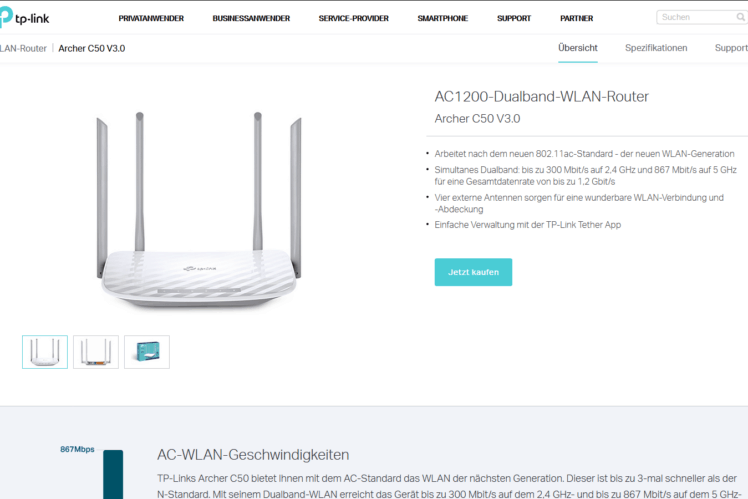Click the Jetzt kaufen button
748x499 pixels.
click(473, 272)
